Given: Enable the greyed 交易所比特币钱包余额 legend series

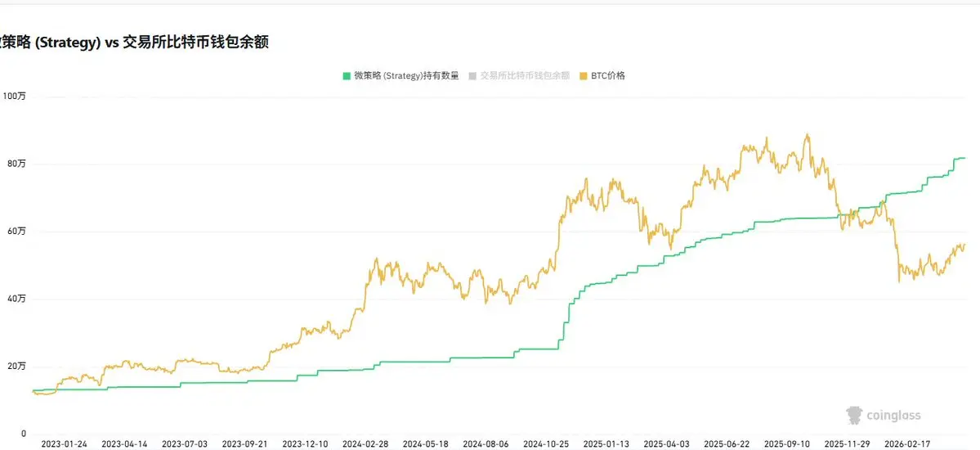Looking at the screenshot, I should point(519,76).
